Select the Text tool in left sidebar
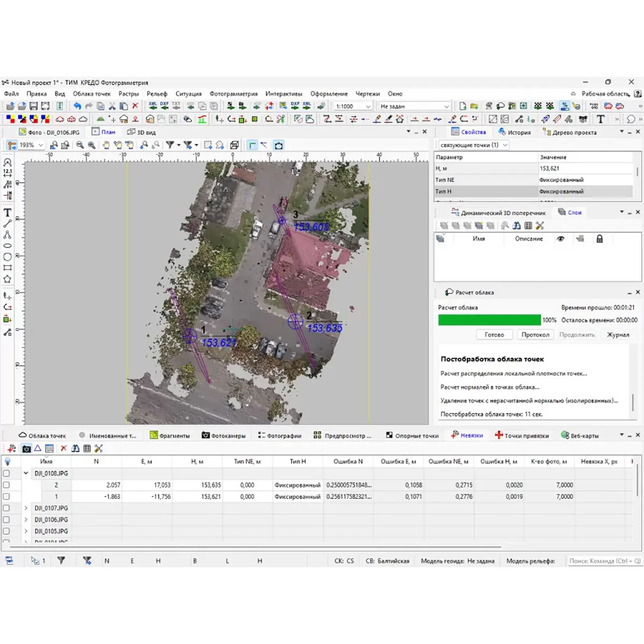The image size is (644, 644). [x=8, y=213]
